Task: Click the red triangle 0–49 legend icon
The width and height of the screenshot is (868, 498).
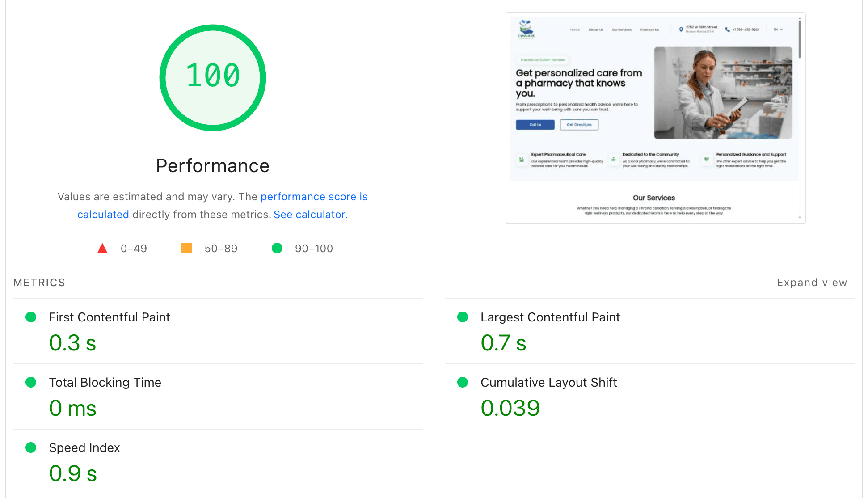Action: point(102,248)
